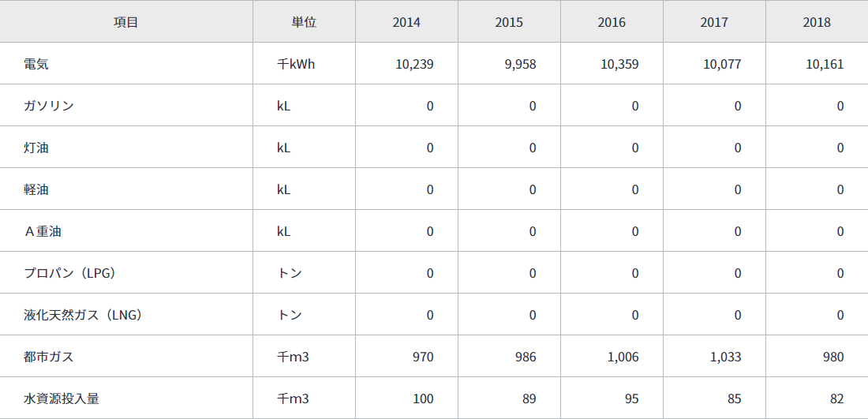Click the value 10,161
This screenshot has height=419, width=868.
point(825,64)
